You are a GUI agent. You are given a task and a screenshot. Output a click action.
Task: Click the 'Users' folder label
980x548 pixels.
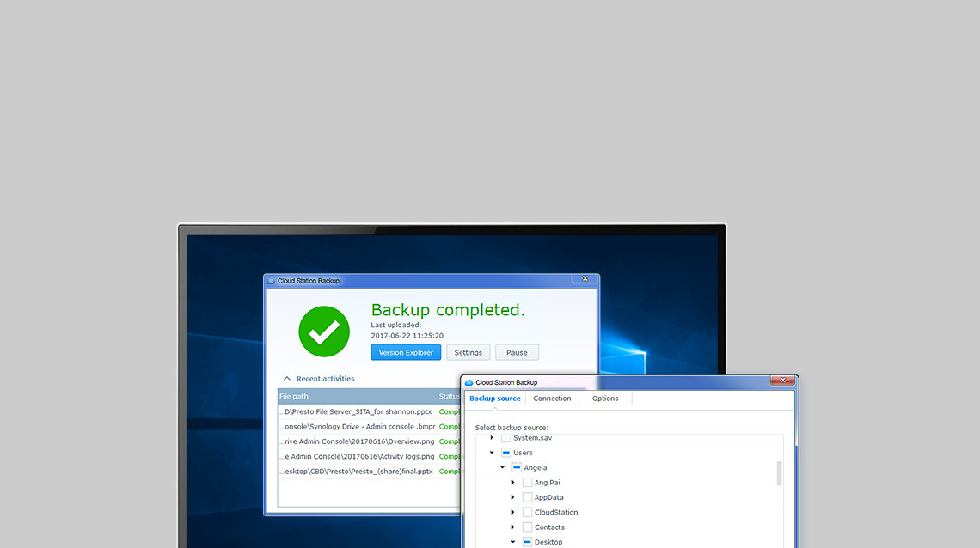click(524, 453)
